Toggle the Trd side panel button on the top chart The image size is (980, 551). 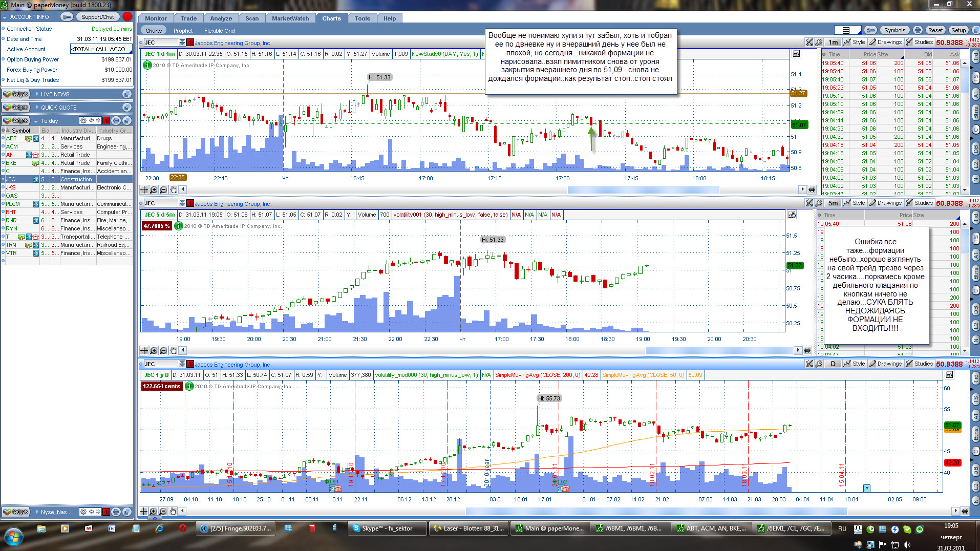(975, 57)
